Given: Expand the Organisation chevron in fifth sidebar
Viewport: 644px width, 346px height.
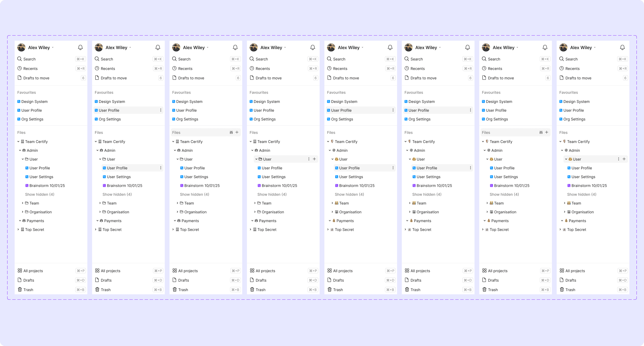Looking at the screenshot, I should [x=332, y=212].
